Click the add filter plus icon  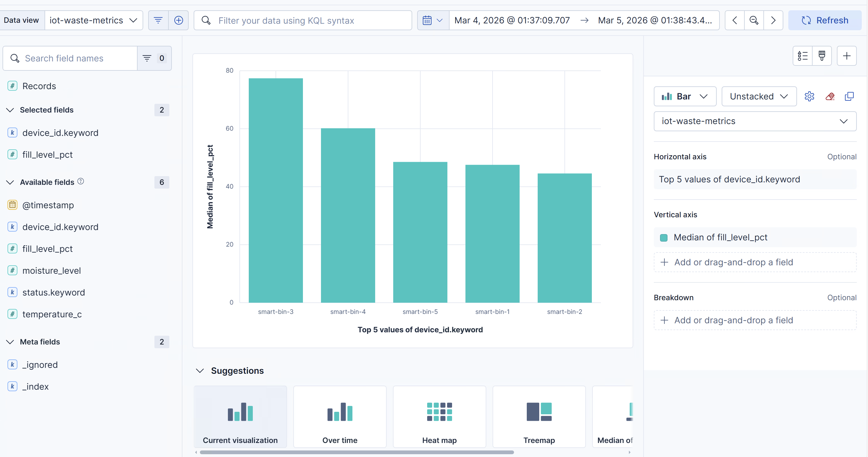click(x=178, y=21)
